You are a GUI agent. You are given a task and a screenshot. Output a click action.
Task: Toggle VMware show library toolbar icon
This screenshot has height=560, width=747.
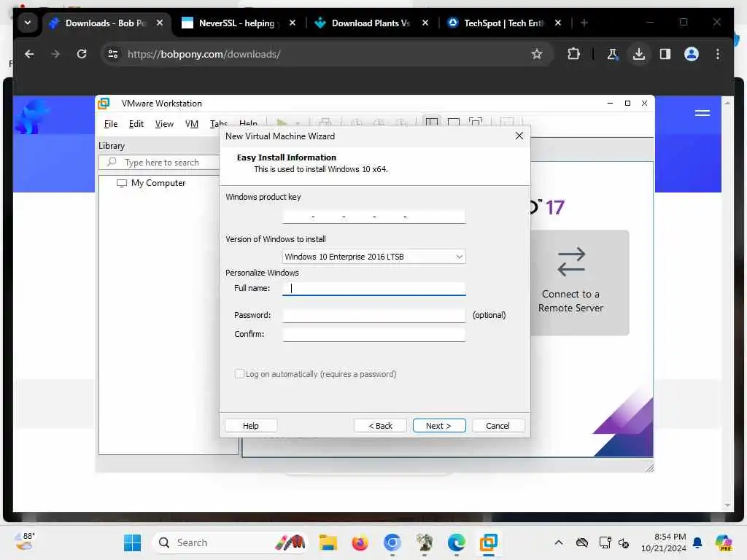tap(432, 122)
